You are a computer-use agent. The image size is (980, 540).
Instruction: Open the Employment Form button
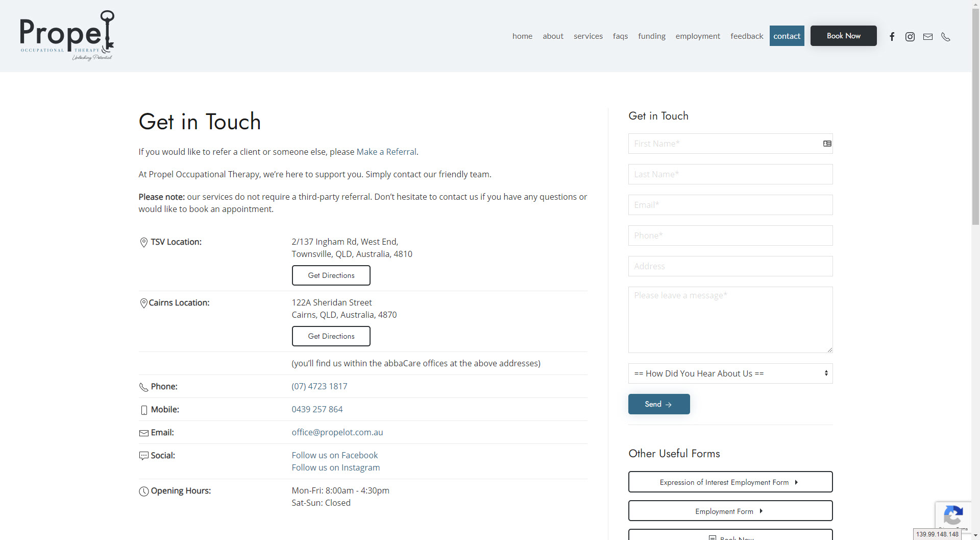tap(730, 511)
